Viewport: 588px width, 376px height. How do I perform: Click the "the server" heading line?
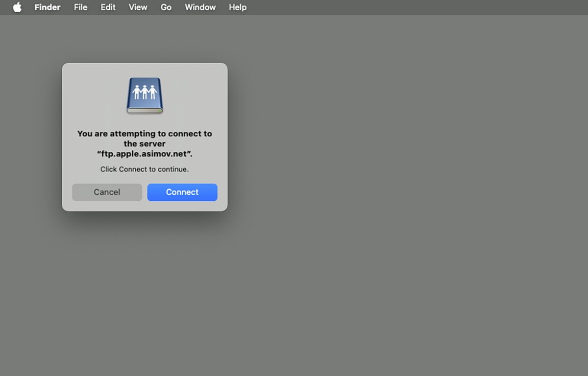(x=145, y=144)
